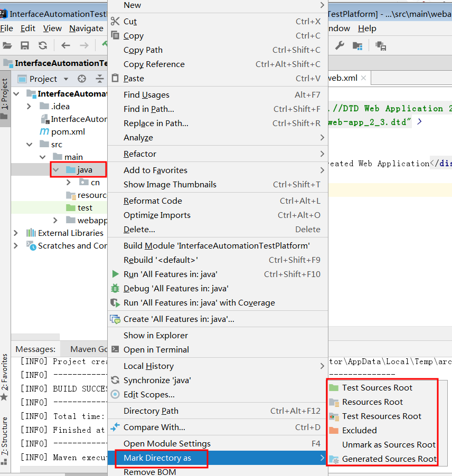Expand the External Libraries node
This screenshot has width=452, height=476.
[16, 233]
